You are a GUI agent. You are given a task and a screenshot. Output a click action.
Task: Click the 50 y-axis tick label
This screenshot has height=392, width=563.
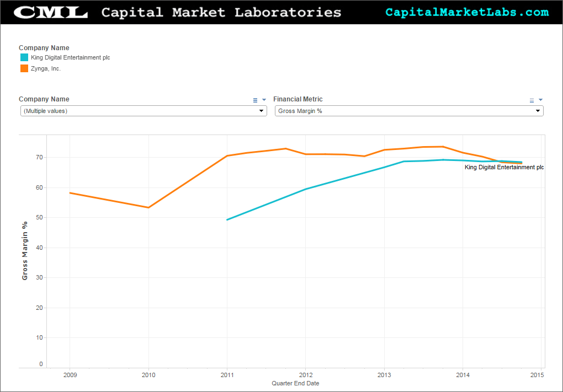click(39, 217)
